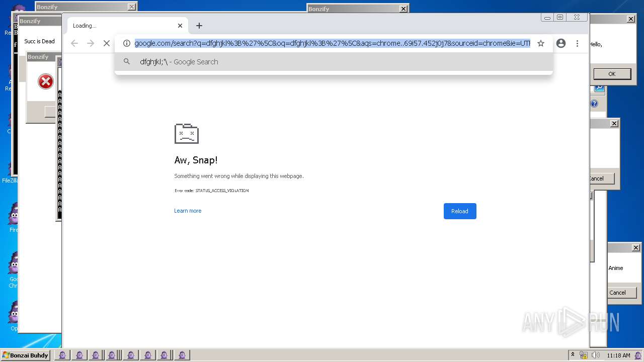Screen dimensions: 644x362
Task: Click the blue search icon behind Chrome
Action: tap(599, 88)
